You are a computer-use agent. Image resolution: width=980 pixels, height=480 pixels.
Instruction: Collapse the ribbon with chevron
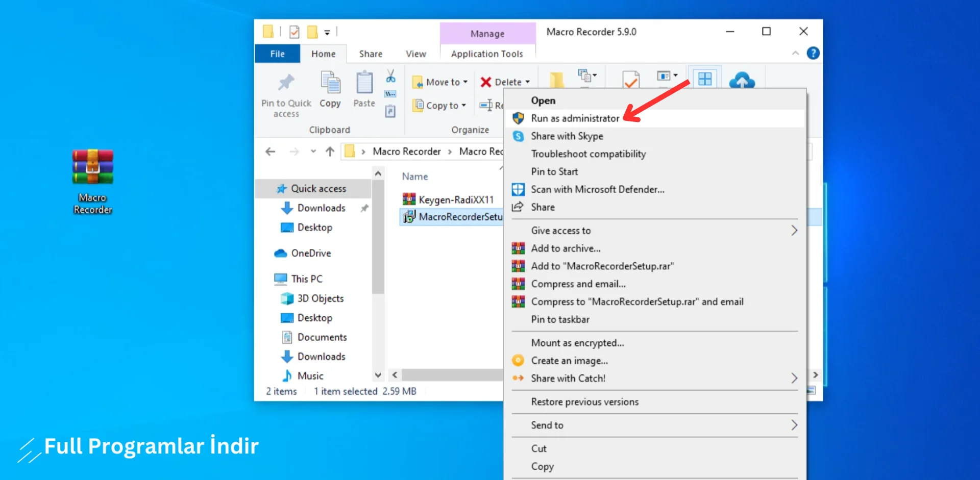point(795,53)
